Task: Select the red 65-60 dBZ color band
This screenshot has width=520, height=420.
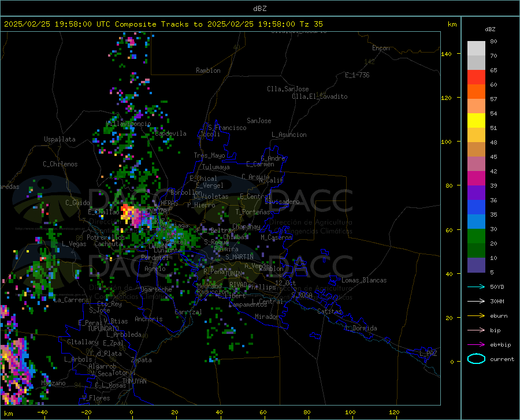Action: tap(476, 77)
